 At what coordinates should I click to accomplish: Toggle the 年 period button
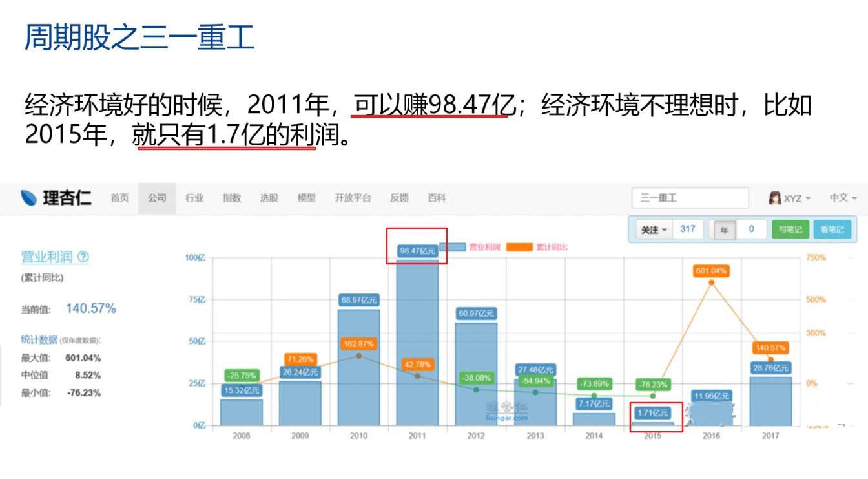point(725,229)
